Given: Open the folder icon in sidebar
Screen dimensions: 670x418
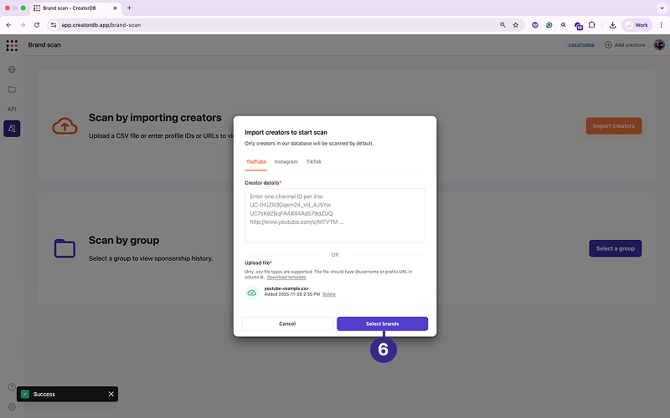Looking at the screenshot, I should point(12,90).
